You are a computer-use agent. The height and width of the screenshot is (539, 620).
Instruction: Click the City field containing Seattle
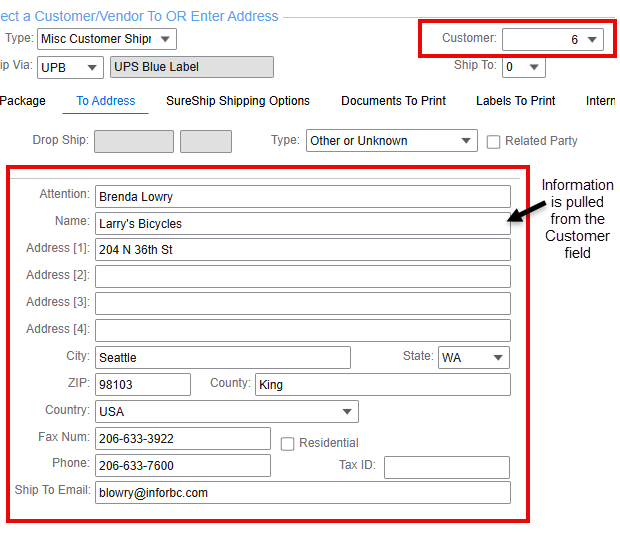tap(222, 357)
